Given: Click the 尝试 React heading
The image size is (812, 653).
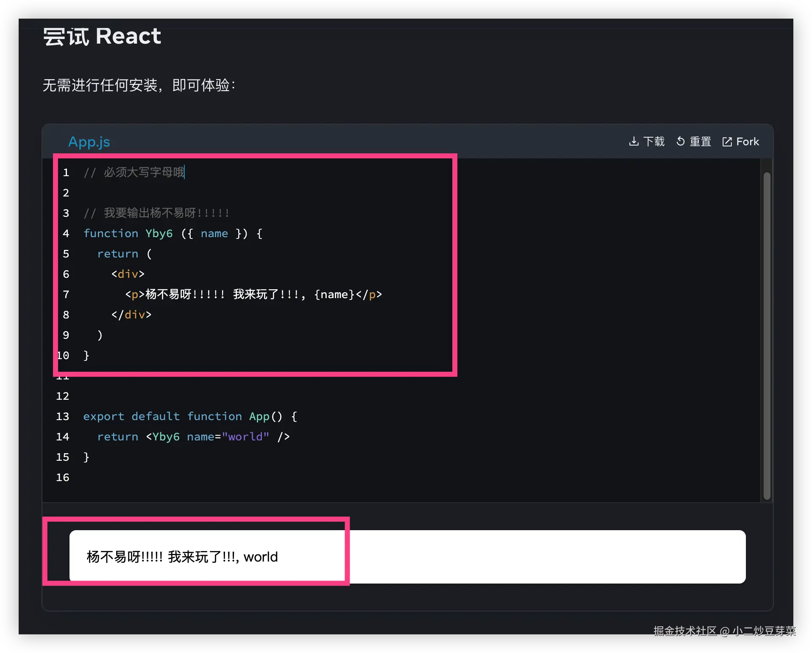Looking at the screenshot, I should [x=102, y=36].
